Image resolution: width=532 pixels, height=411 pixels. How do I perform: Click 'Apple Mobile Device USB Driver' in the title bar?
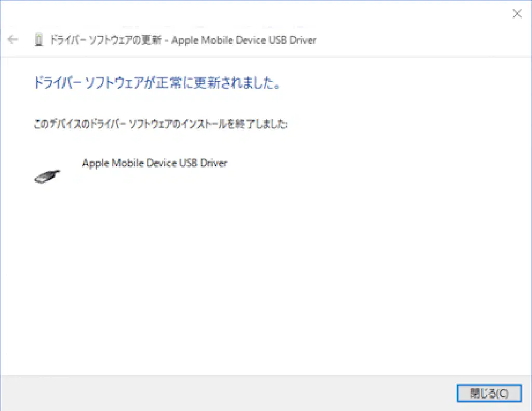[x=244, y=40]
